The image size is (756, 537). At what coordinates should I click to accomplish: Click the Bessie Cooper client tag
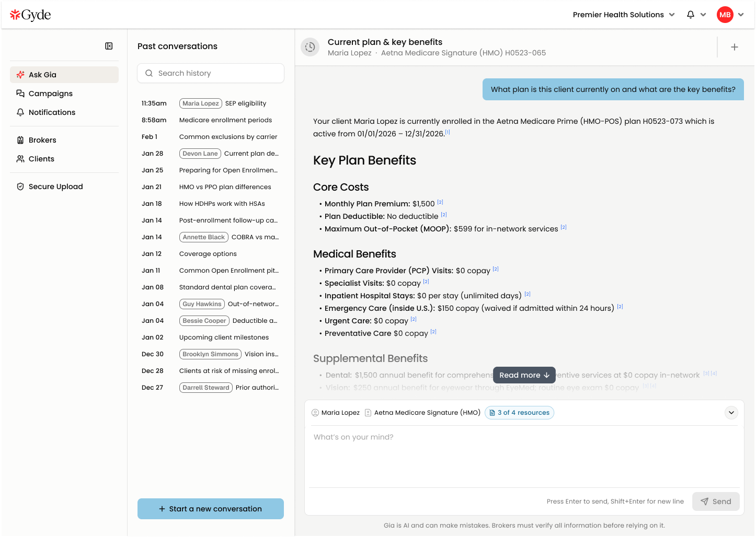pos(204,321)
